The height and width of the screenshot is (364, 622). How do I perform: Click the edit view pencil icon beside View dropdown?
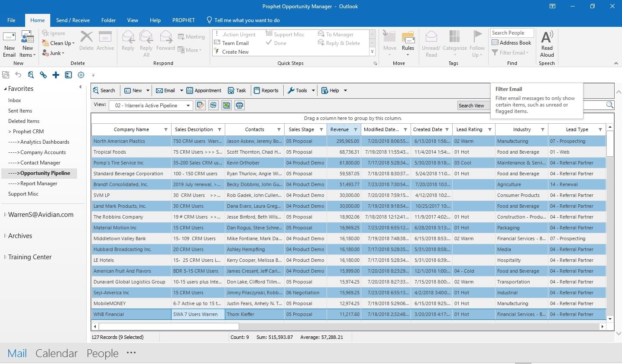coord(200,105)
